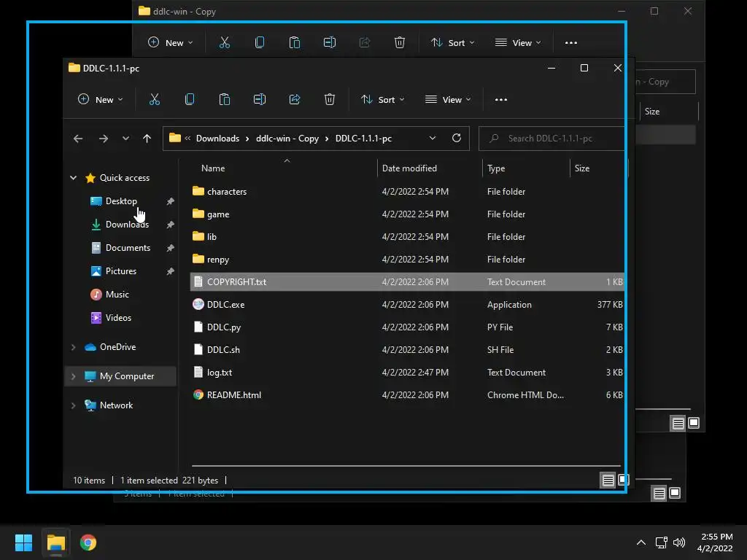Toggle large icons view in ddlc-win - Copy window

point(694,423)
